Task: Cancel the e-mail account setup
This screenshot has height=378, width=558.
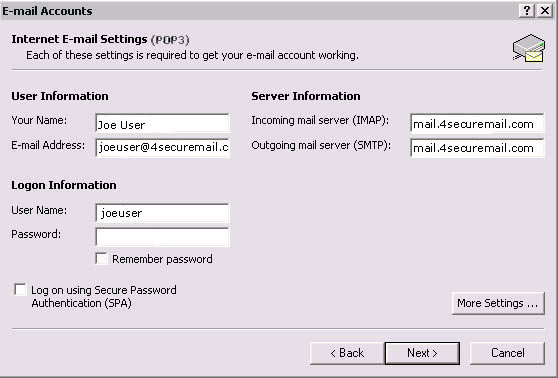Action: pos(507,353)
